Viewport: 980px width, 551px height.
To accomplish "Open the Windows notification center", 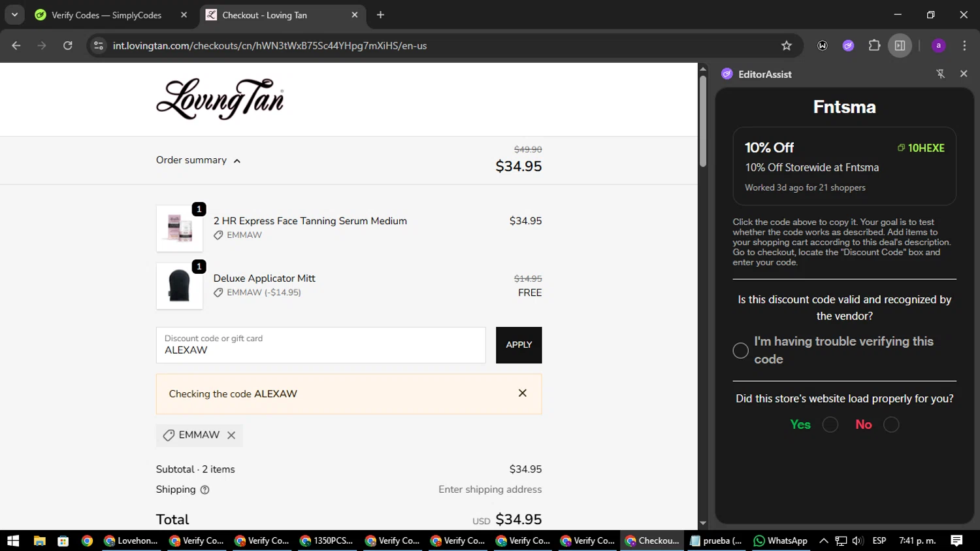I will (956, 541).
